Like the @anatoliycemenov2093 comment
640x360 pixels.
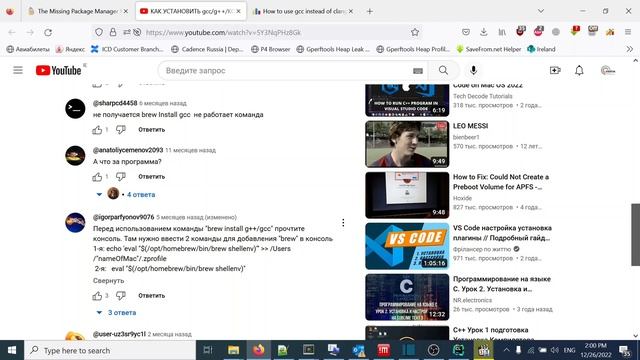point(97,177)
